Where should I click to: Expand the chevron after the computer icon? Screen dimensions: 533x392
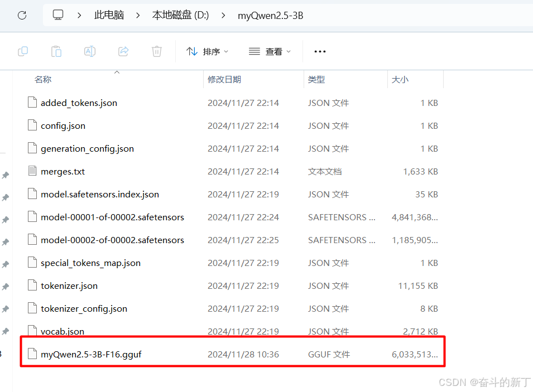coord(79,15)
